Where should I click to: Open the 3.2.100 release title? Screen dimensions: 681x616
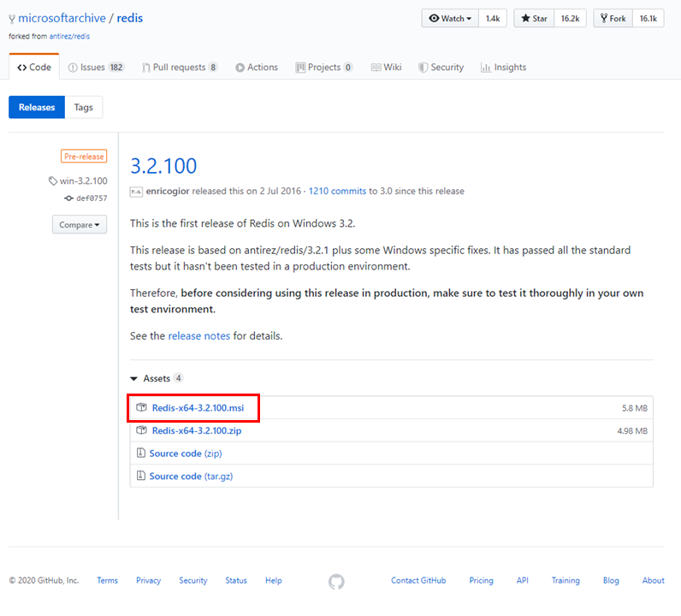[x=163, y=166]
